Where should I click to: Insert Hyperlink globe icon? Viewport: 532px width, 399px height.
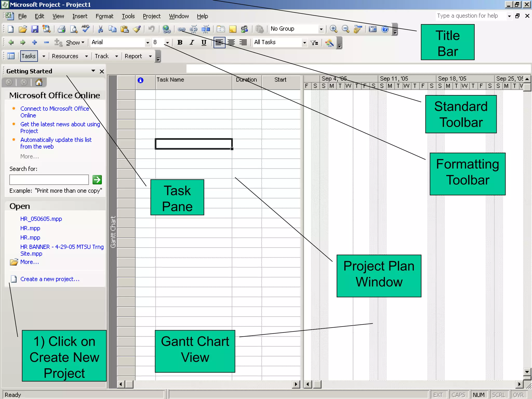[x=167, y=29]
